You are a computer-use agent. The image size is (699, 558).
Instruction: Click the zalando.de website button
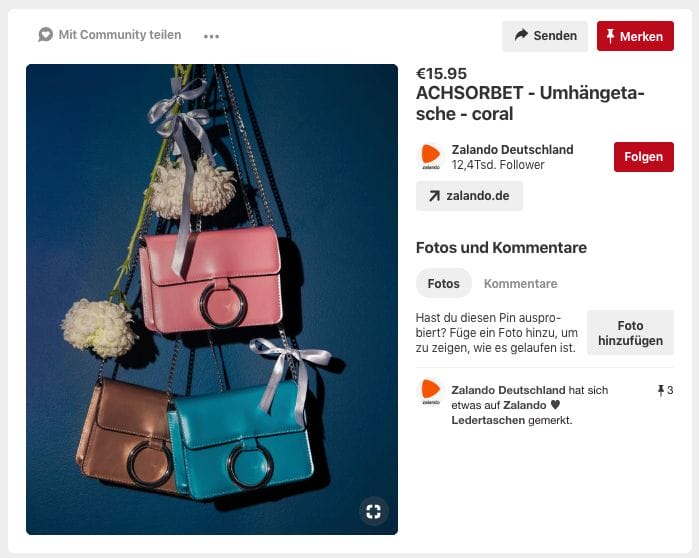(x=469, y=196)
